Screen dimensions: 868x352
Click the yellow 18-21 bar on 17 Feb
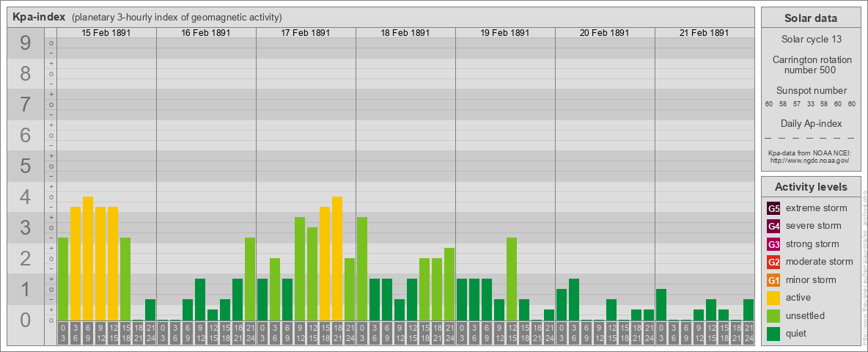click(x=337, y=258)
